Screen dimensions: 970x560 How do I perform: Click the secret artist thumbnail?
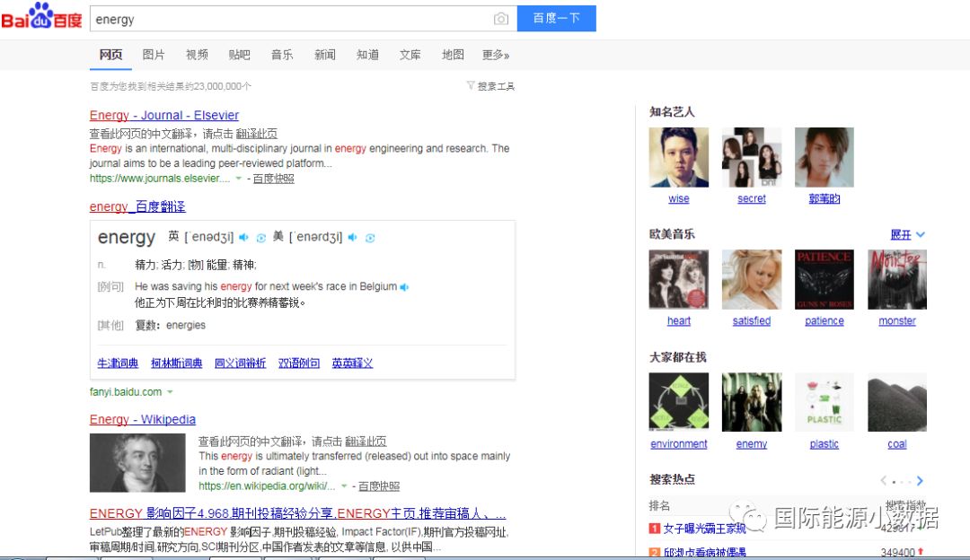(752, 157)
